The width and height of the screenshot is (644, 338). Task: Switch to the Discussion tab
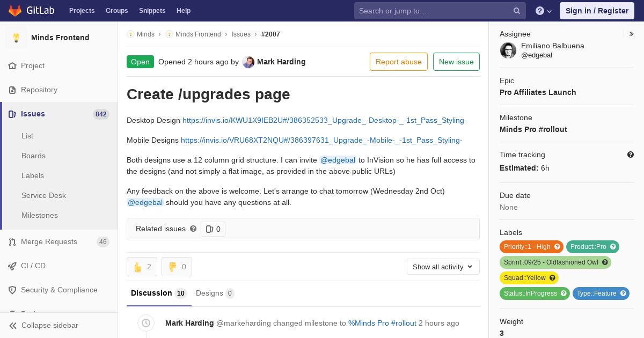click(158, 293)
